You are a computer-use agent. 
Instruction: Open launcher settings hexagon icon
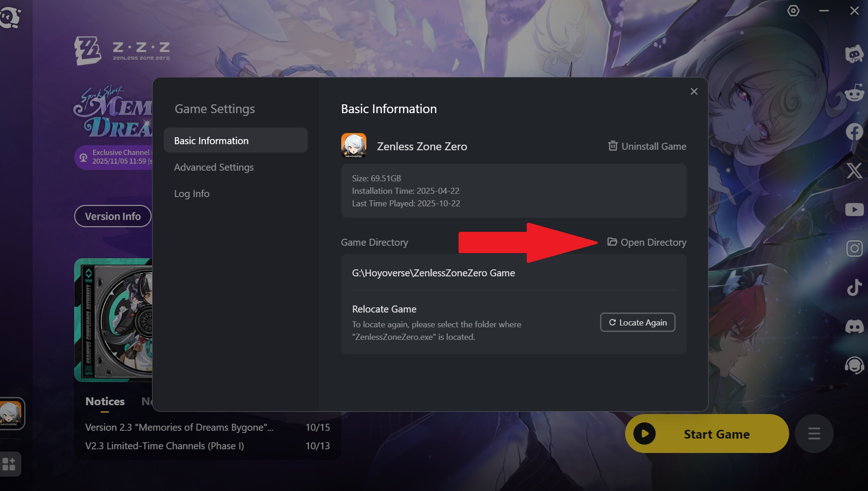793,11
